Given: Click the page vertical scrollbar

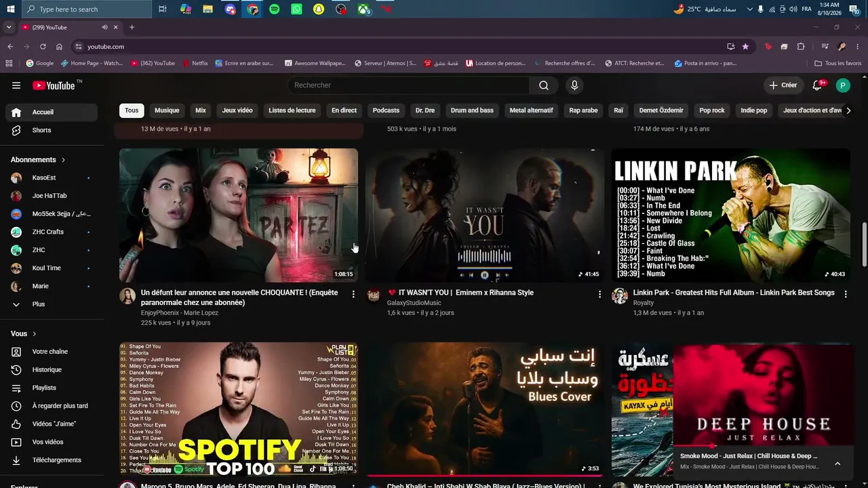Looking at the screenshot, I should click(864, 244).
